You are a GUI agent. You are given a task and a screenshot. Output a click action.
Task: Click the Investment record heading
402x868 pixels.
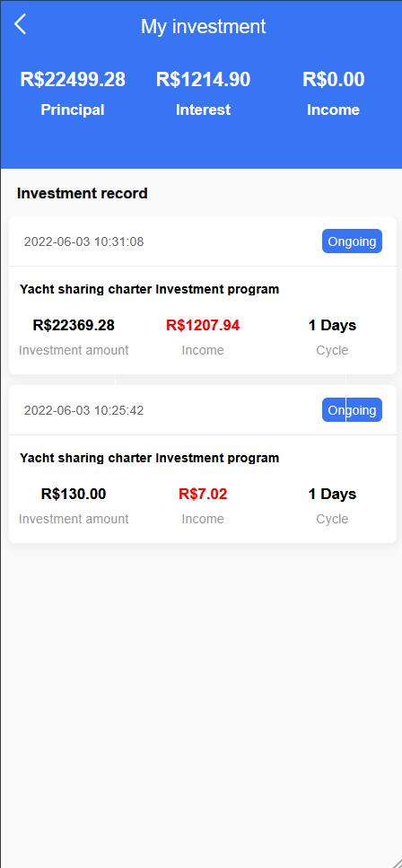82,193
